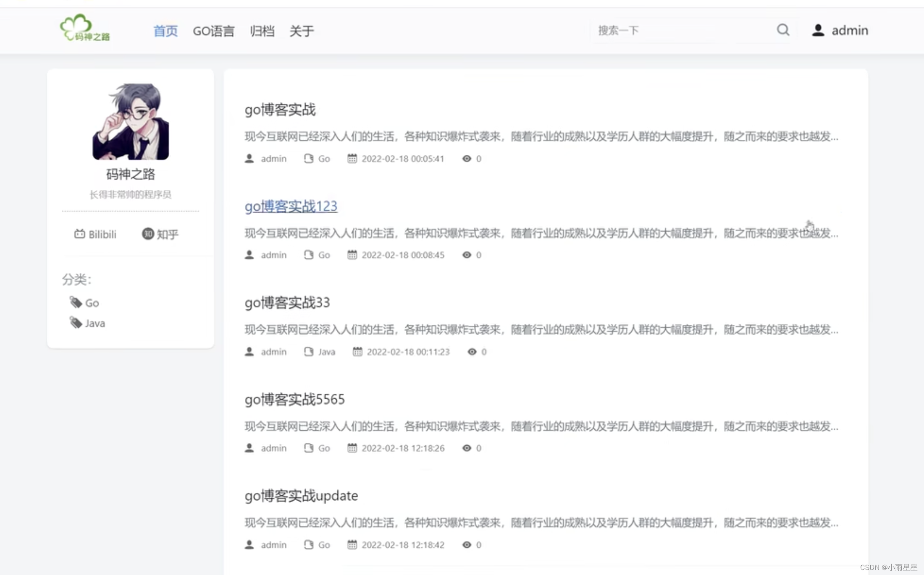924x575 pixels.
Task: Open the go博客实战123 post link
Action: tap(291, 206)
